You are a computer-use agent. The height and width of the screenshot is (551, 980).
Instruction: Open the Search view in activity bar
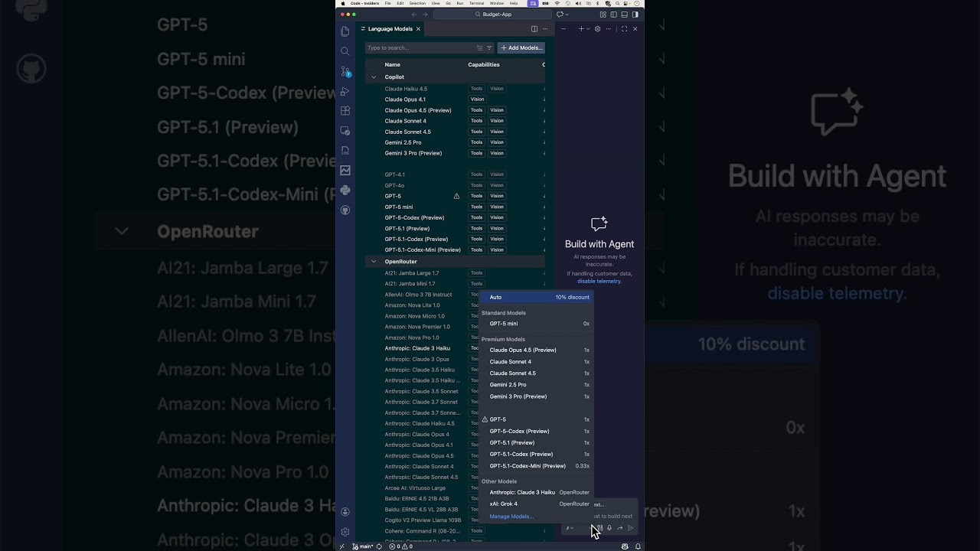[345, 51]
